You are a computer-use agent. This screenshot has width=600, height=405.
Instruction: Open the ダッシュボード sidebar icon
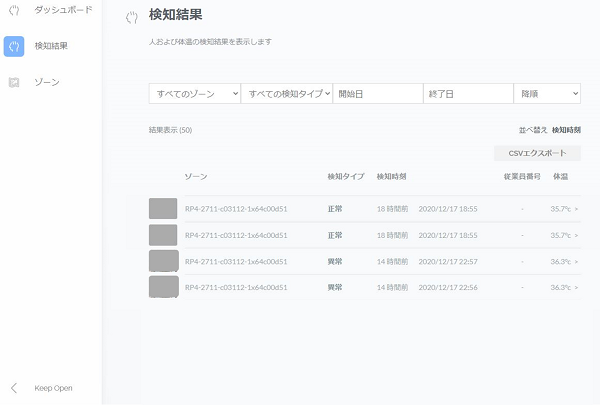(14, 10)
